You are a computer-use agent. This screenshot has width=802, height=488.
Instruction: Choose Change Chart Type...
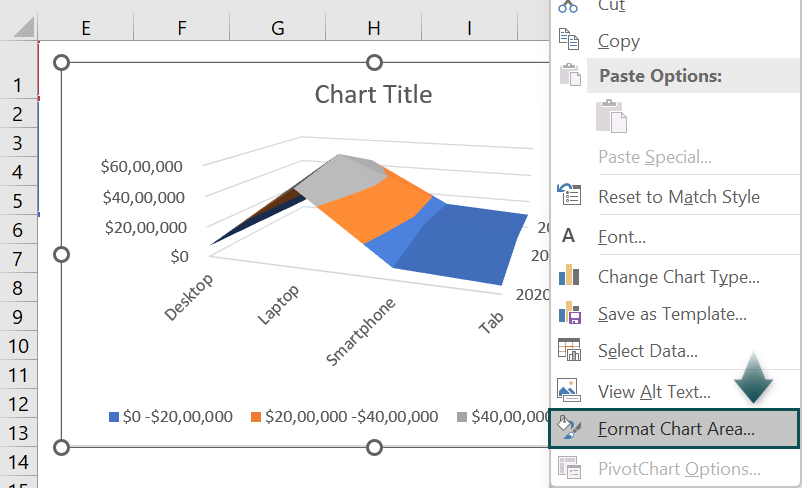pyautogui.click(x=679, y=277)
